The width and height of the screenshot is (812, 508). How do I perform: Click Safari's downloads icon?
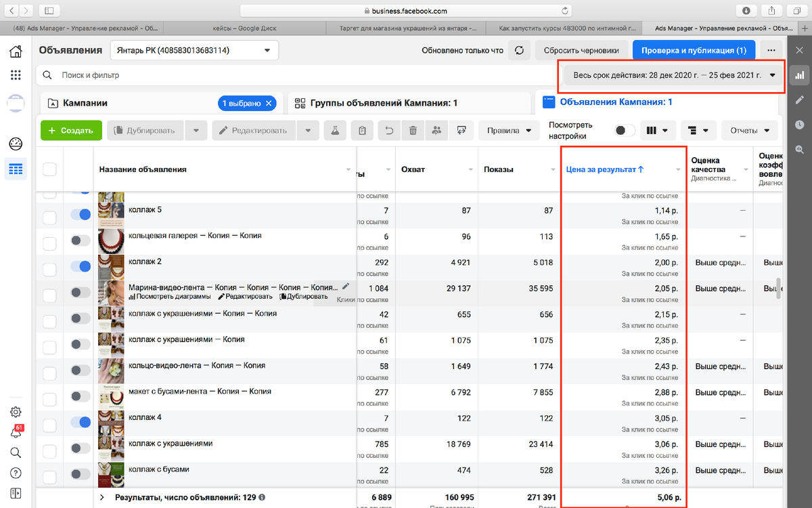tap(746, 10)
